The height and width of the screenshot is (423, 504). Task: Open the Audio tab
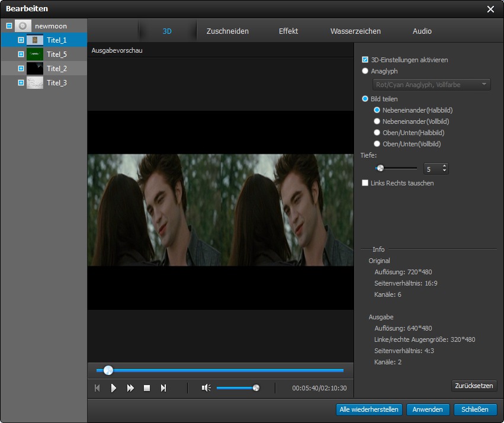422,31
